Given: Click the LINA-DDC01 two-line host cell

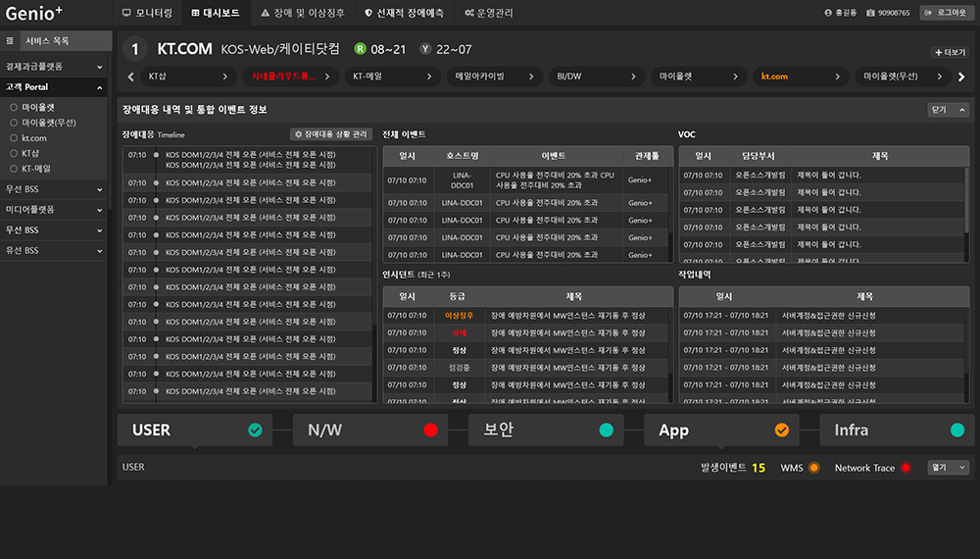Looking at the screenshot, I should click(462, 180).
